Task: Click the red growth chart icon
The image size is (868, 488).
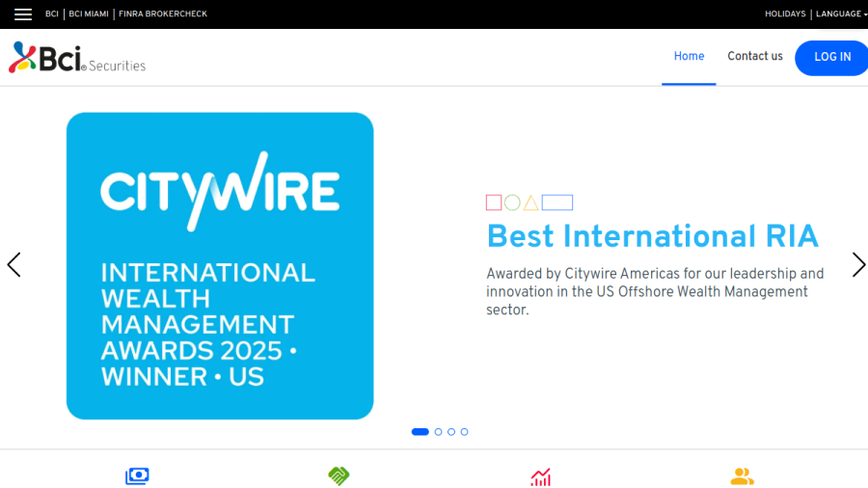Action: click(541, 477)
